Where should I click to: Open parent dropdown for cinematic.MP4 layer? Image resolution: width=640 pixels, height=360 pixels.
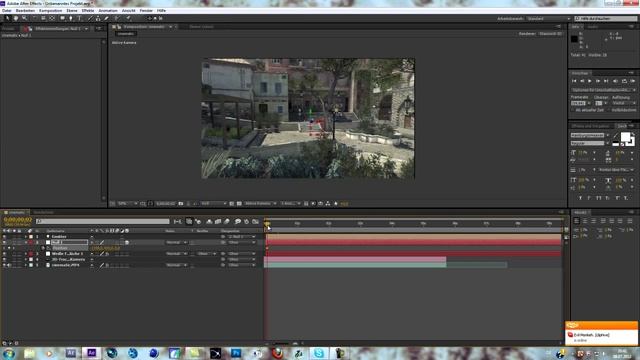click(242, 265)
